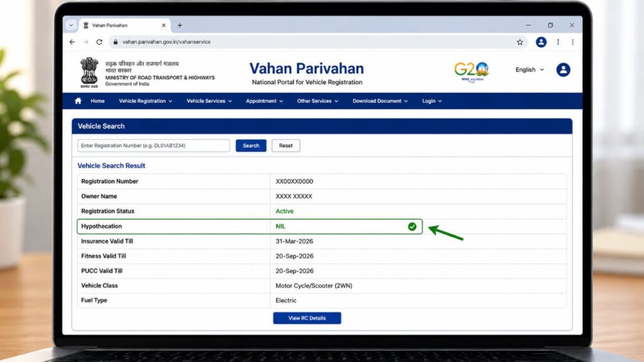Click the browser forward arrow

(x=86, y=42)
